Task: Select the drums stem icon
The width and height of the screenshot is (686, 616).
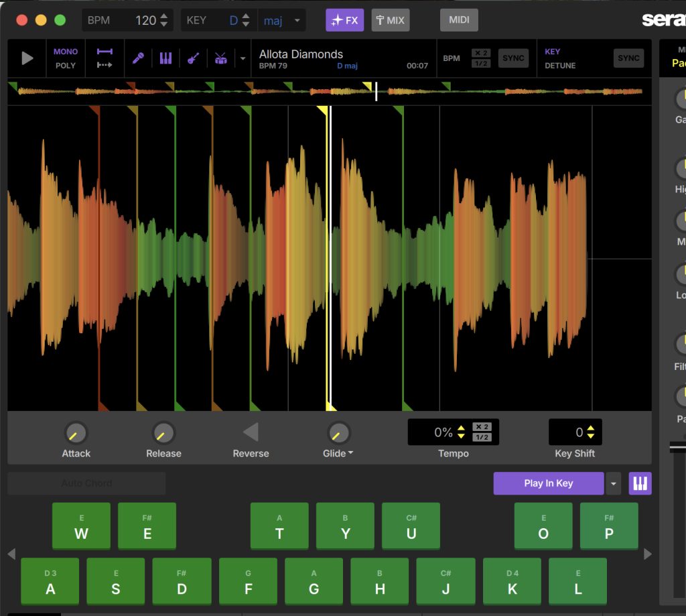Action: click(220, 58)
